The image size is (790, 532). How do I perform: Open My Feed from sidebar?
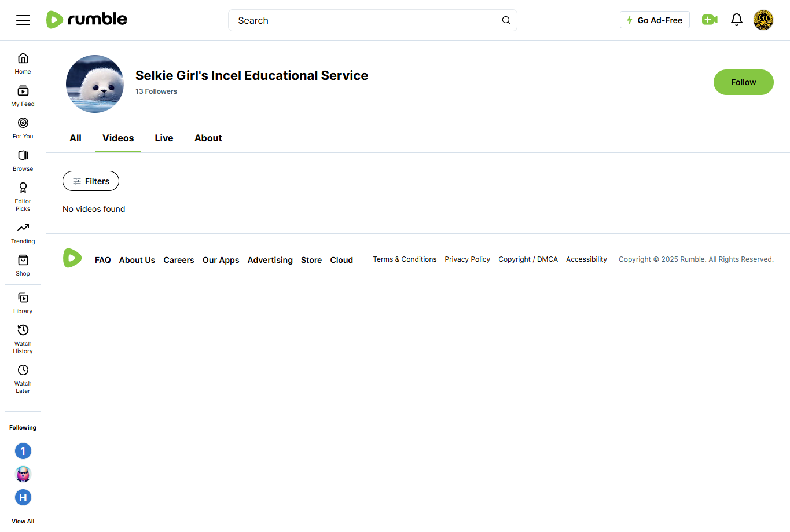click(23, 96)
